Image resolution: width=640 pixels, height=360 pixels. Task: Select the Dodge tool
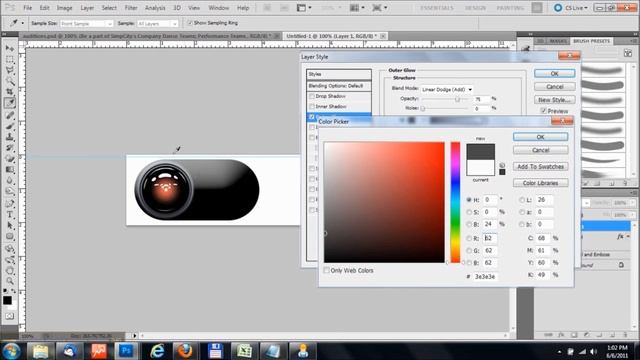click(x=9, y=191)
